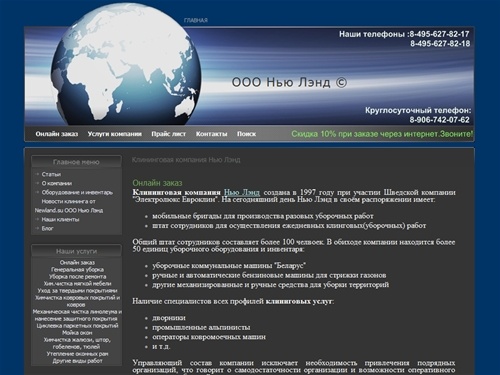Open Химчистка ковровых покрытий и ковров link

click(x=77, y=301)
